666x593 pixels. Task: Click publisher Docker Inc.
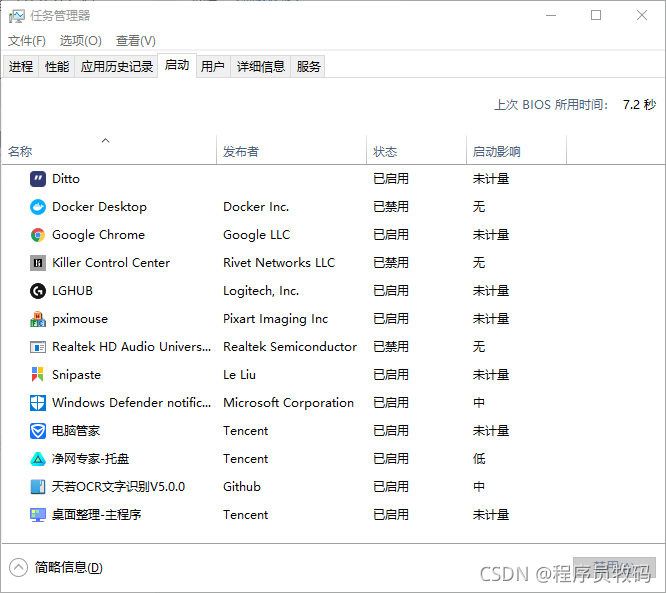256,207
